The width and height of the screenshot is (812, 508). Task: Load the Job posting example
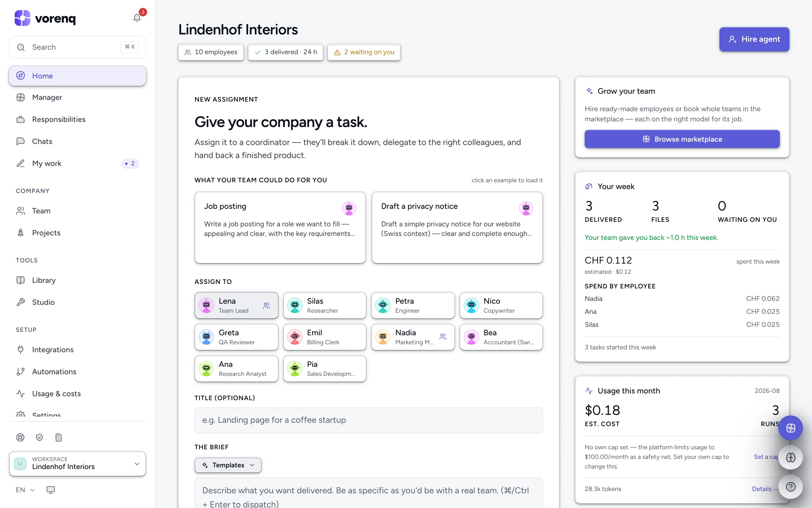point(280,227)
